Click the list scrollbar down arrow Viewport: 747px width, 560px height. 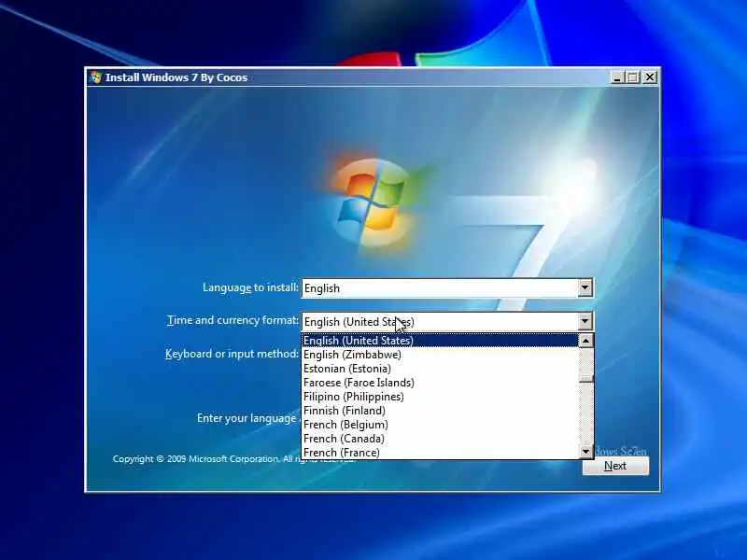click(586, 451)
